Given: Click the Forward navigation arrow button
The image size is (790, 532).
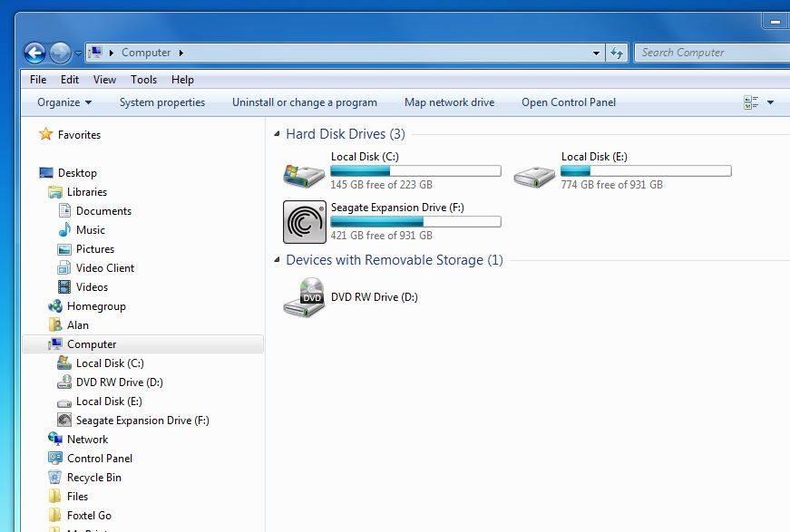Looking at the screenshot, I should click(x=60, y=53).
